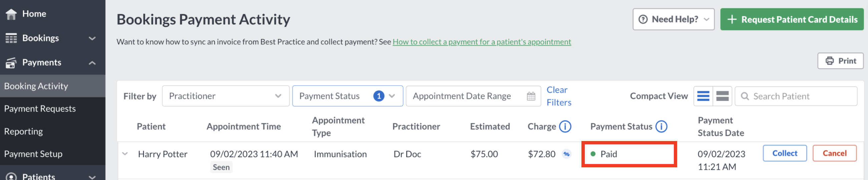The height and width of the screenshot is (180, 868).
Task: Open the Need Help? dropdown
Action: click(x=673, y=20)
